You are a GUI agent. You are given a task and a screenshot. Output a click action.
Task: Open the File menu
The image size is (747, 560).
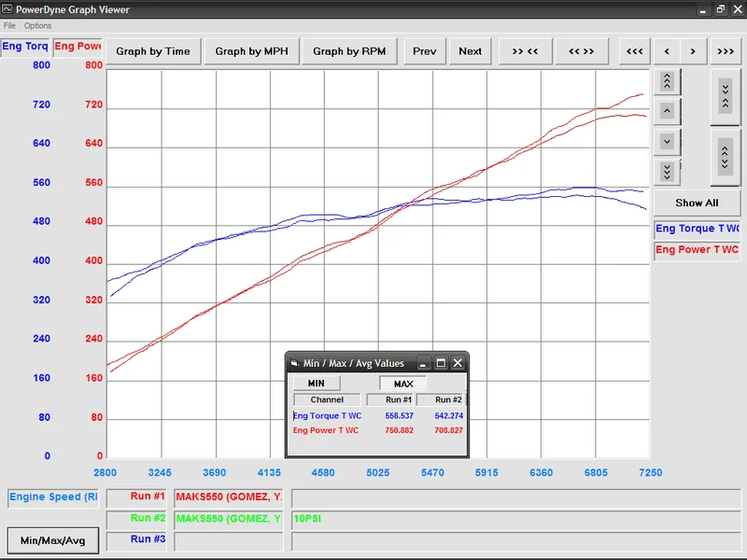pos(9,26)
